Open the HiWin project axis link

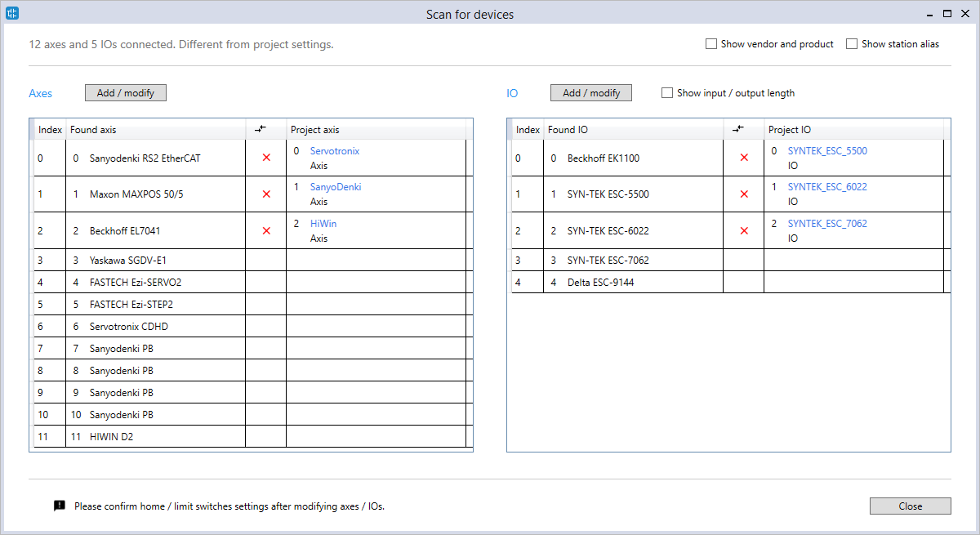click(323, 224)
